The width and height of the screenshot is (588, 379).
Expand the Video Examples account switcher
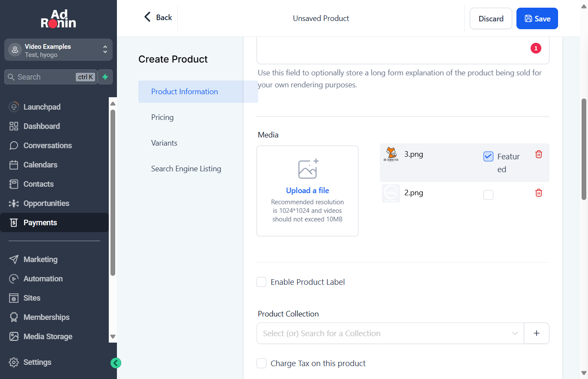[58, 50]
